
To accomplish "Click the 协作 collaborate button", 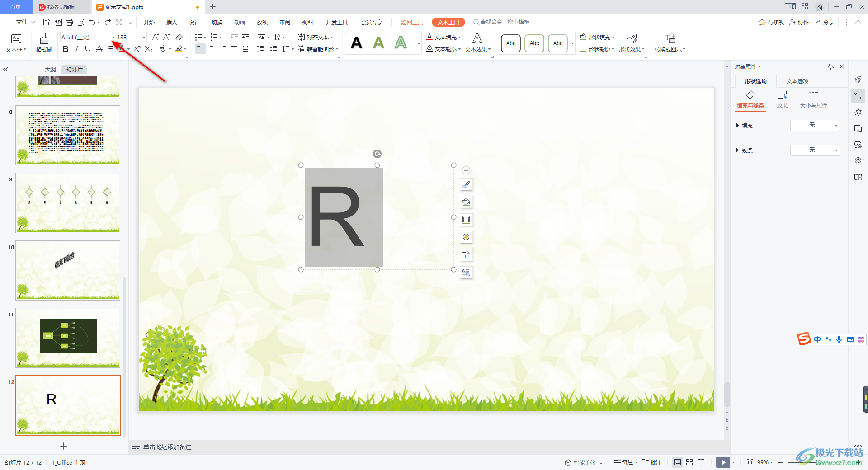I will click(799, 22).
